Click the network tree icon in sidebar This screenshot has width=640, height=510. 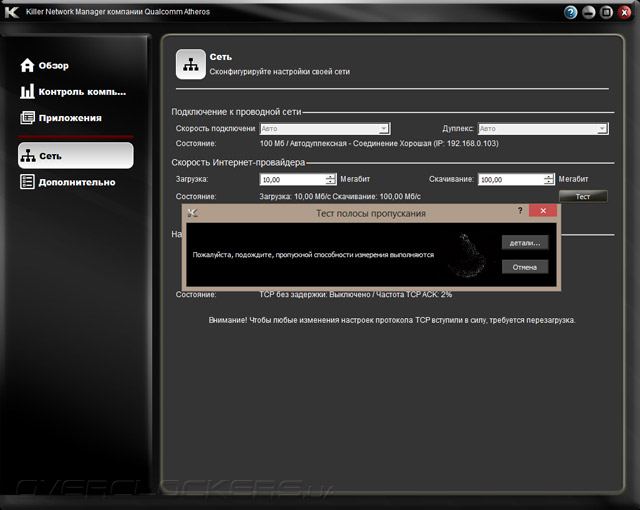(x=28, y=155)
